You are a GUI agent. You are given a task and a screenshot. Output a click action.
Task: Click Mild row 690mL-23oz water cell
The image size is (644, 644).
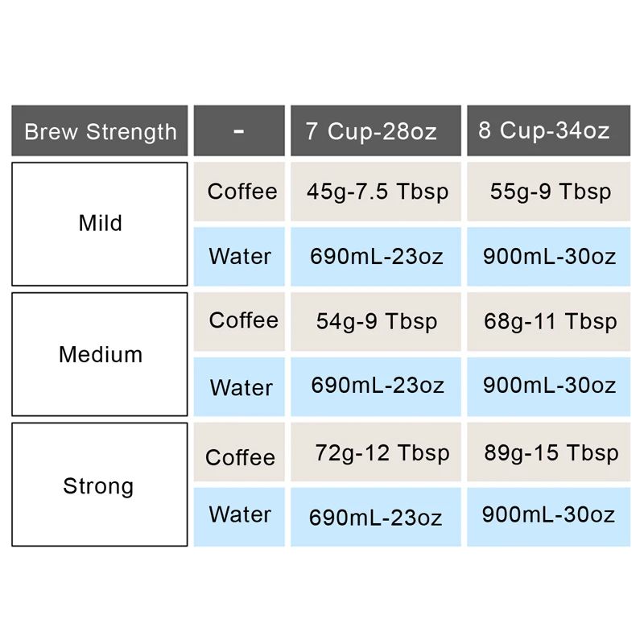click(x=376, y=256)
